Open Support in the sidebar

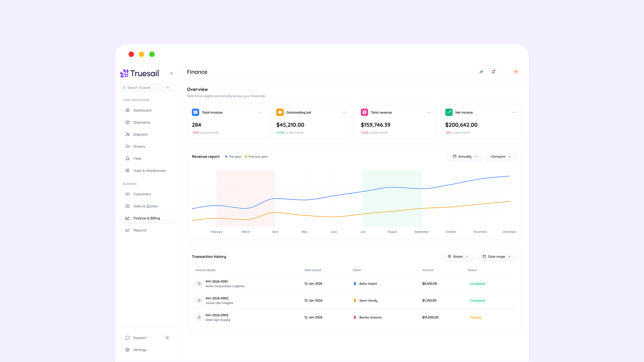(147, 338)
